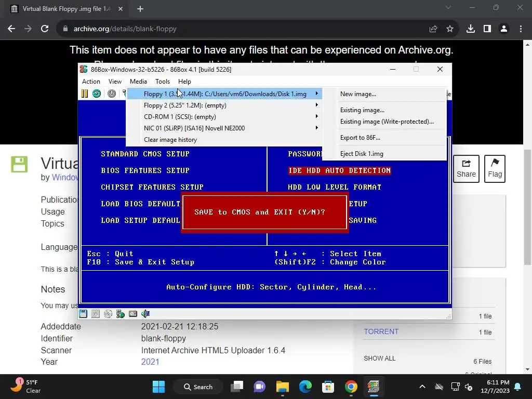532x399 pixels.
Task: Click BIOS FEATURES SETUP text
Action: tap(145, 170)
